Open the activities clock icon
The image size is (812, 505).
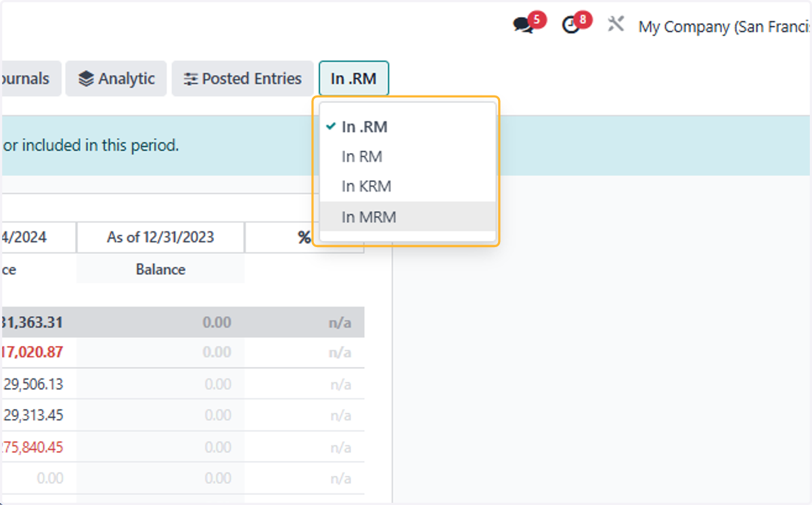pyautogui.click(x=572, y=26)
